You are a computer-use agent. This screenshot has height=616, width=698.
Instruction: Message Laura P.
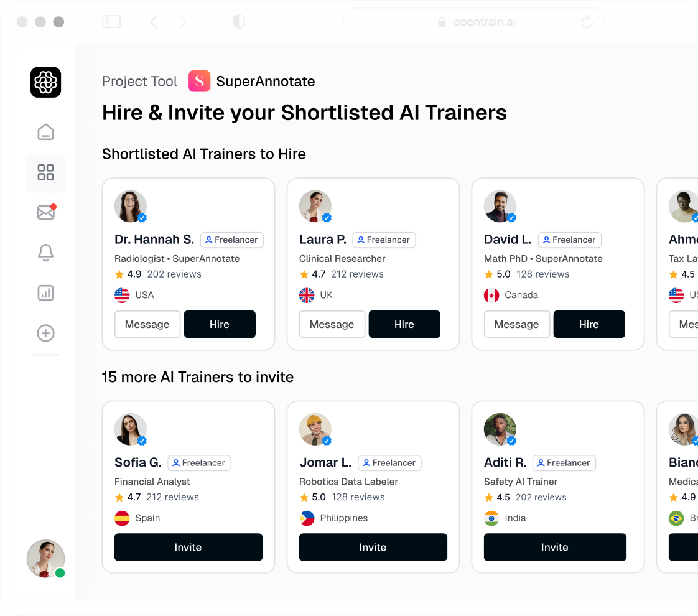(332, 324)
